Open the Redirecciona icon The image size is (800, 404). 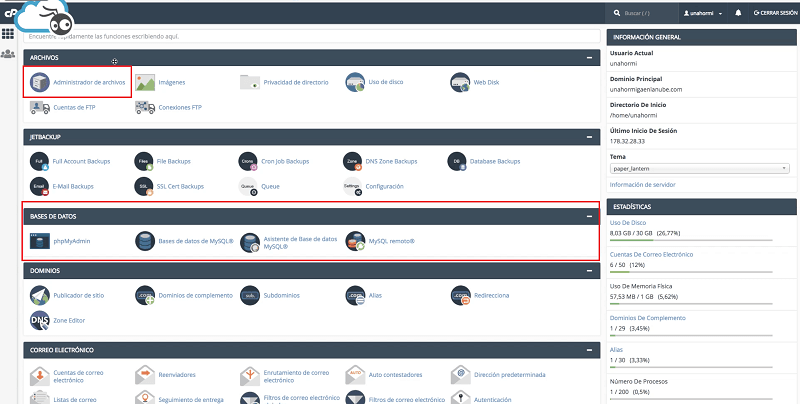[460, 295]
